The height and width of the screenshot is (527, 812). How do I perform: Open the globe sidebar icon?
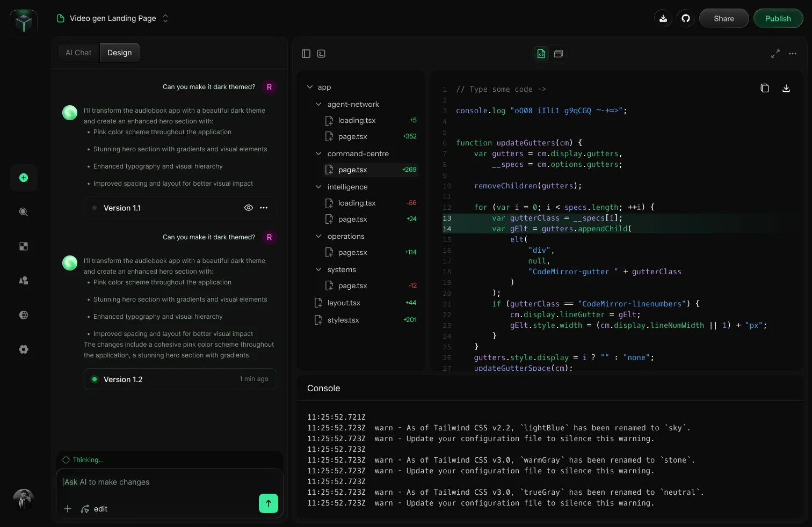(24, 315)
